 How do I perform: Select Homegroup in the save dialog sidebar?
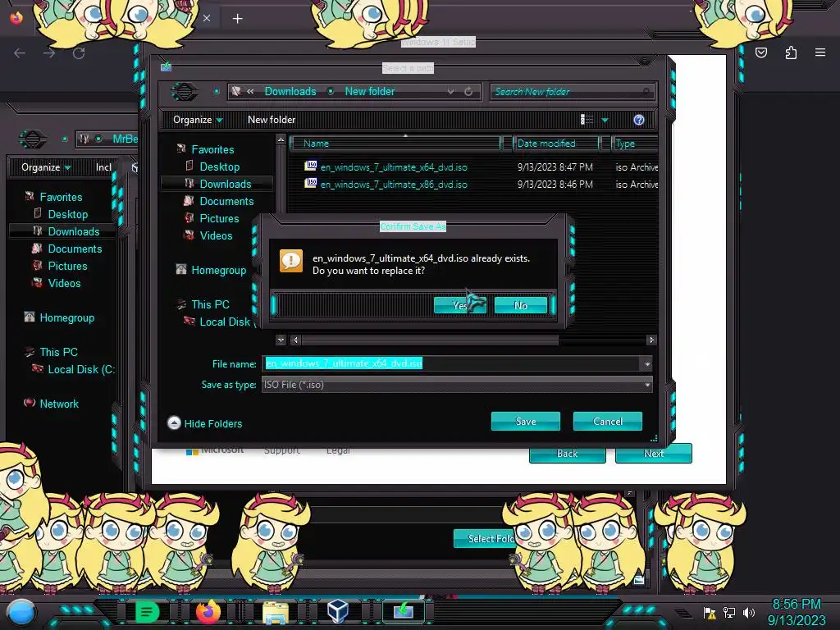[x=218, y=270]
